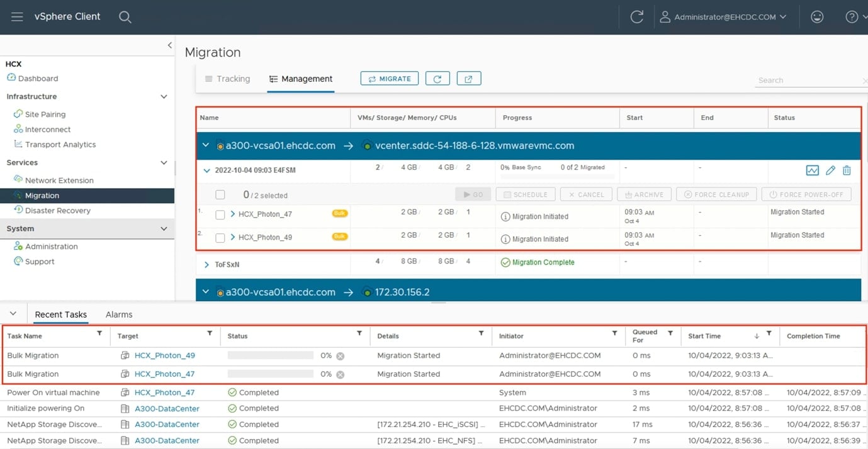Viewport: 868px width, 449px height.
Task: Expand the ToFSxN migration group
Action: pyautogui.click(x=206, y=265)
